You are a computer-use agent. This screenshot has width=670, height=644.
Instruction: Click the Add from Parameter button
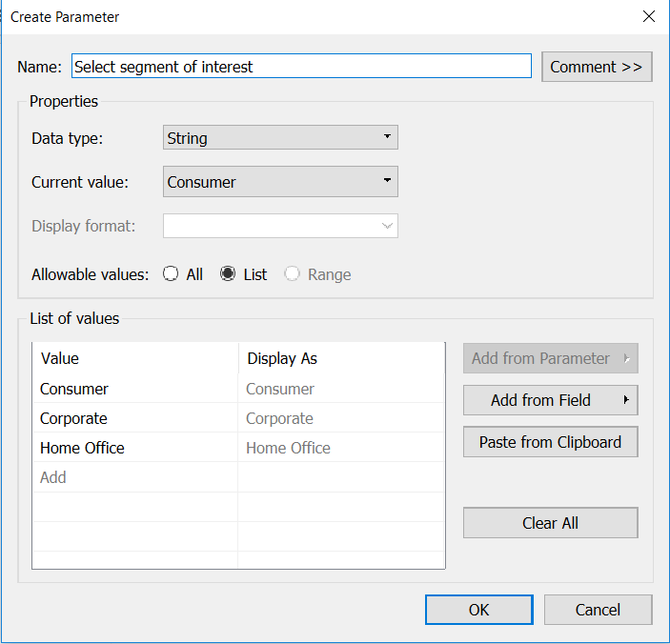550,358
